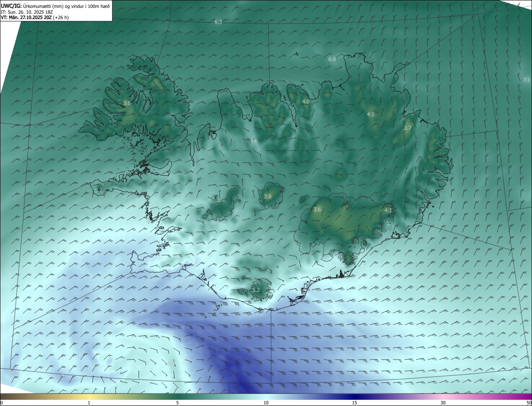
Task: Click the 30 tick on the color scale
Action: [x=443, y=403]
